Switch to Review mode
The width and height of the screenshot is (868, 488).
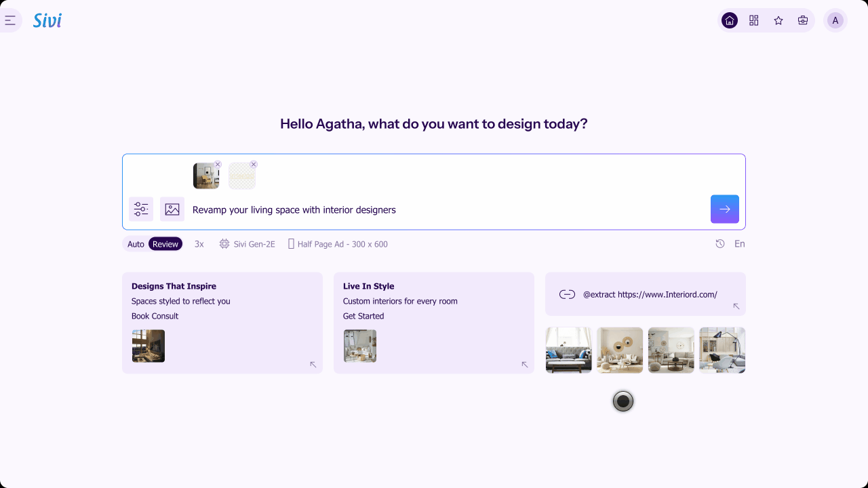pyautogui.click(x=165, y=244)
